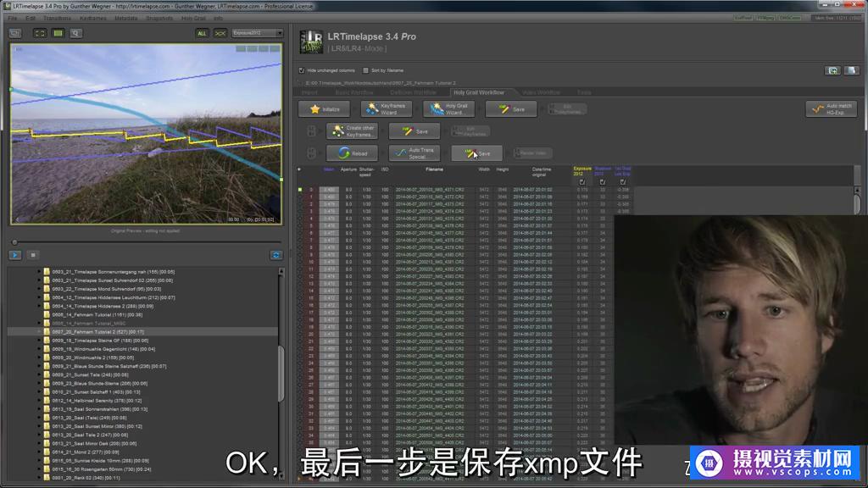Play the preview sequence
This screenshot has width=868, height=488.
pos(15,255)
